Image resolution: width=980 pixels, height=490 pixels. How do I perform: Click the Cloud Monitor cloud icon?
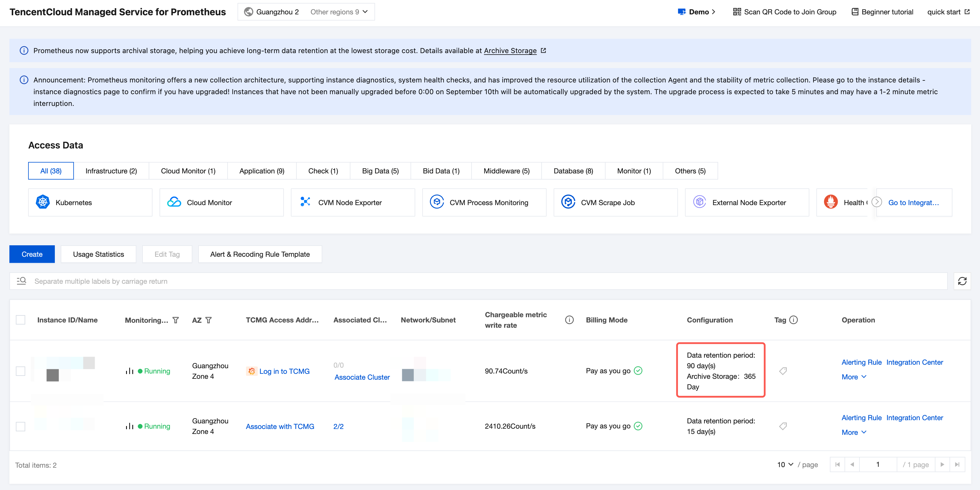(174, 202)
